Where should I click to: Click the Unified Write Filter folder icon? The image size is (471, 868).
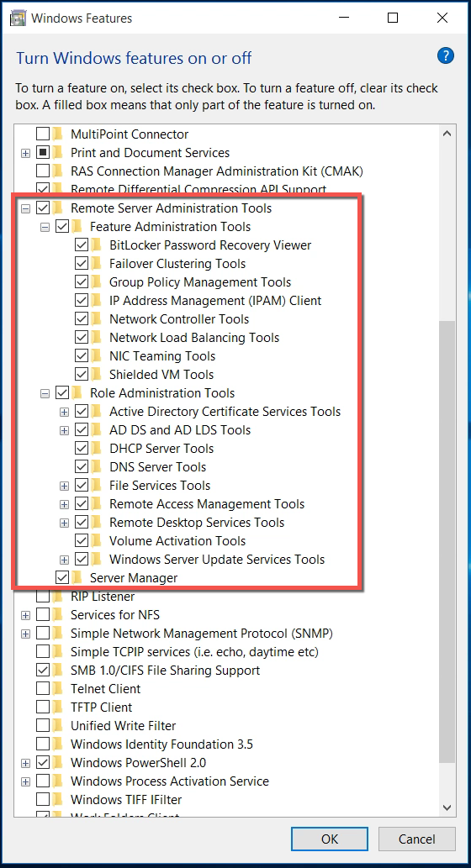[58, 726]
